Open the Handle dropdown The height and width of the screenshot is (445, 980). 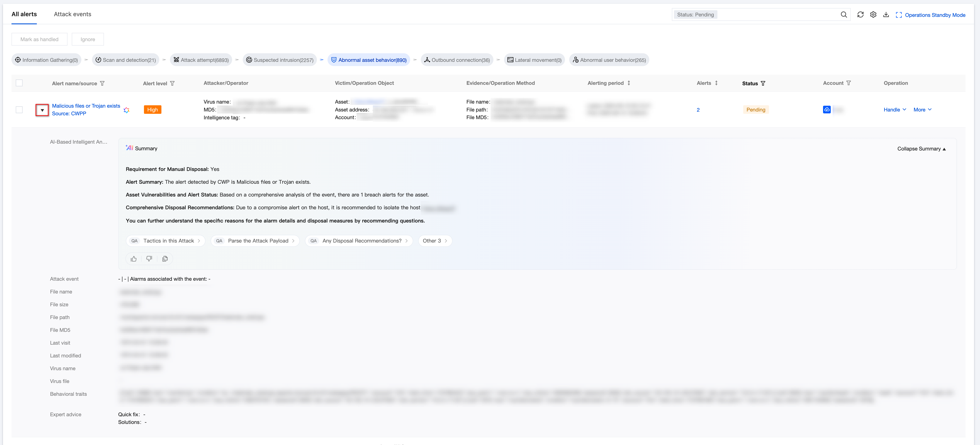pos(894,110)
